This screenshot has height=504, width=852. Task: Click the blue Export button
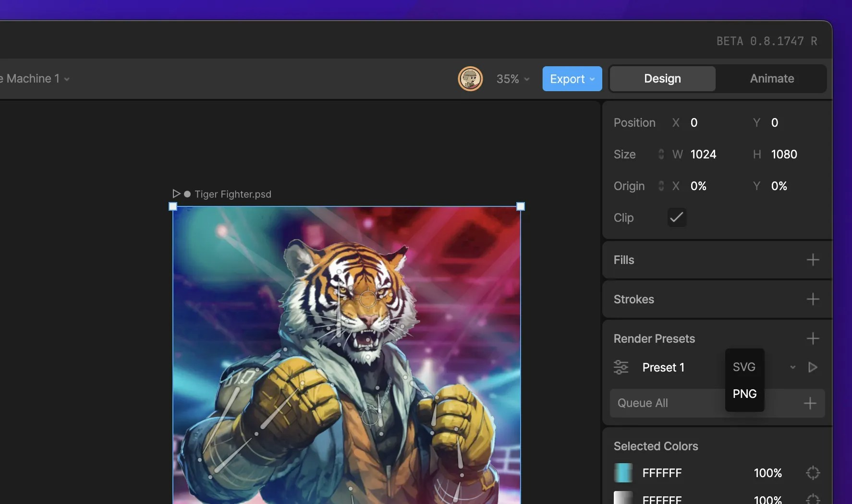coord(572,79)
